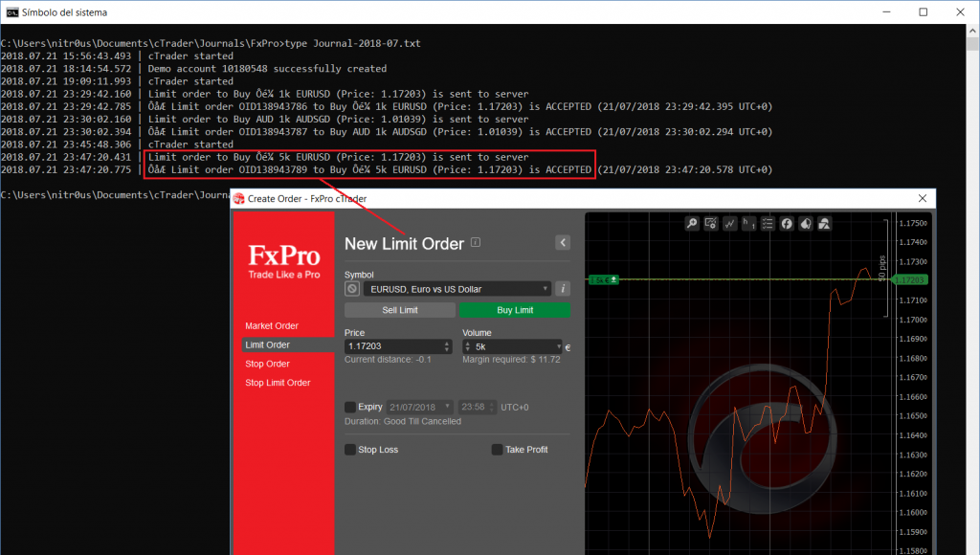980x555 pixels.
Task: Click the Price field stepper arrows
Action: click(x=446, y=346)
